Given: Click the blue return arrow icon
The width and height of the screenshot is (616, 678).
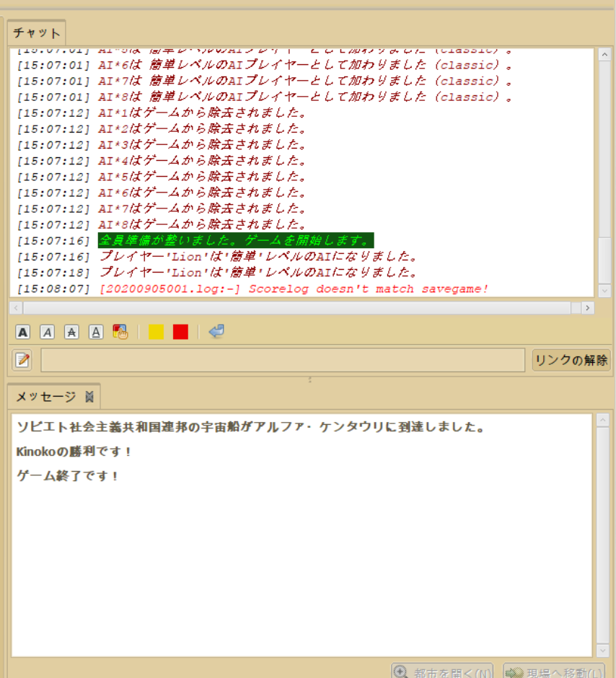Looking at the screenshot, I should [216, 332].
